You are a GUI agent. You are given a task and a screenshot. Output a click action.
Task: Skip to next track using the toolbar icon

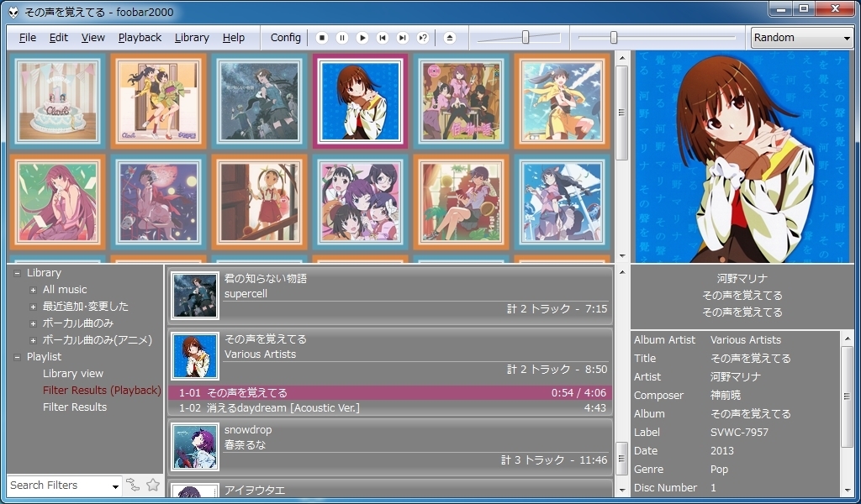point(403,38)
